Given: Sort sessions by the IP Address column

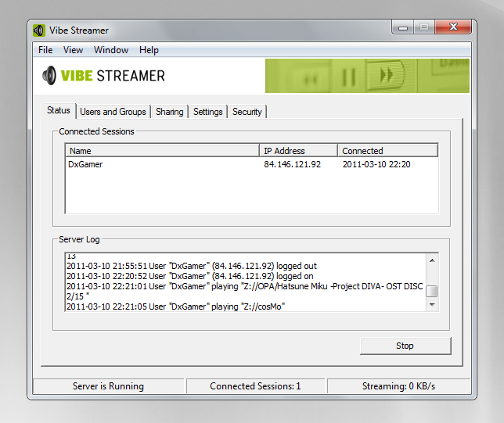Looking at the screenshot, I should tap(298, 151).
